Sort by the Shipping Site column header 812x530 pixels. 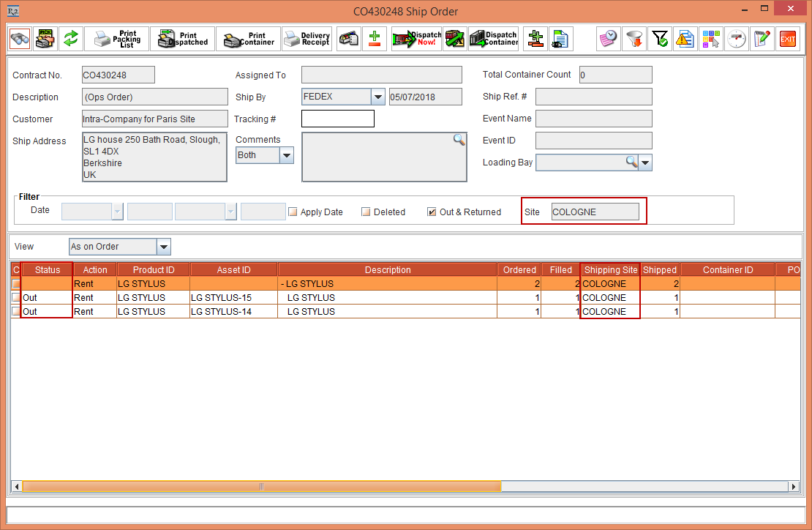click(x=610, y=270)
